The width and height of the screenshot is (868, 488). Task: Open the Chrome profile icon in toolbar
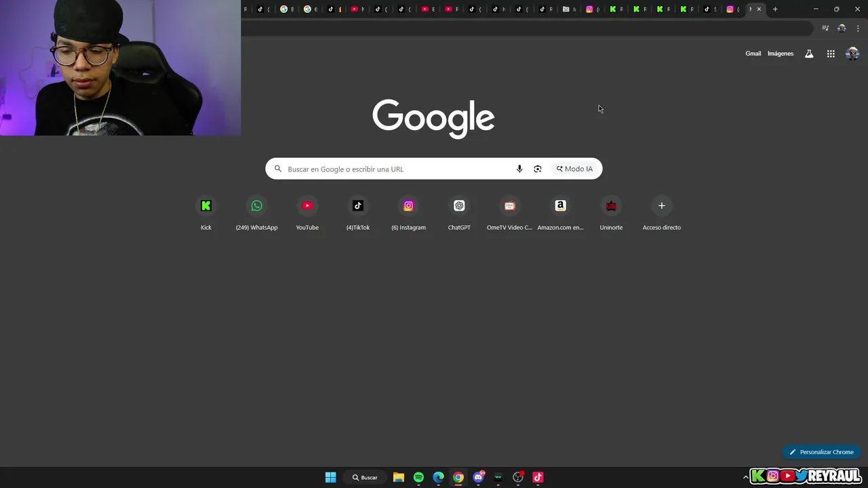point(842,28)
